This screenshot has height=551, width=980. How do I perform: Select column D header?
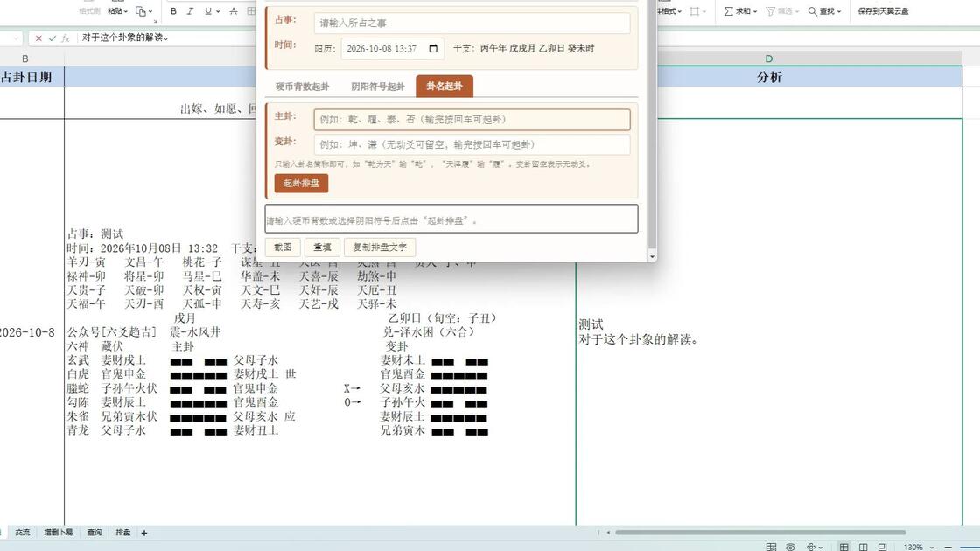click(x=769, y=58)
